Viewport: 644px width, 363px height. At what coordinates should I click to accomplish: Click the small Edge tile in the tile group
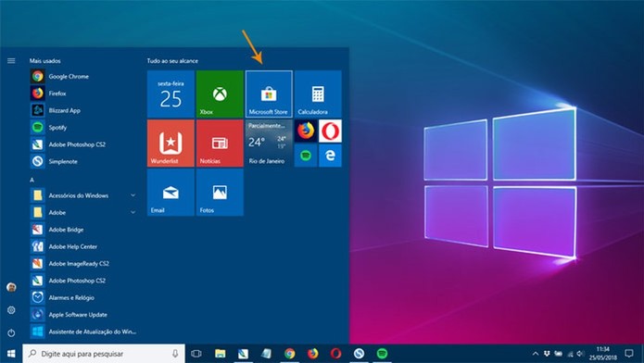pos(330,156)
